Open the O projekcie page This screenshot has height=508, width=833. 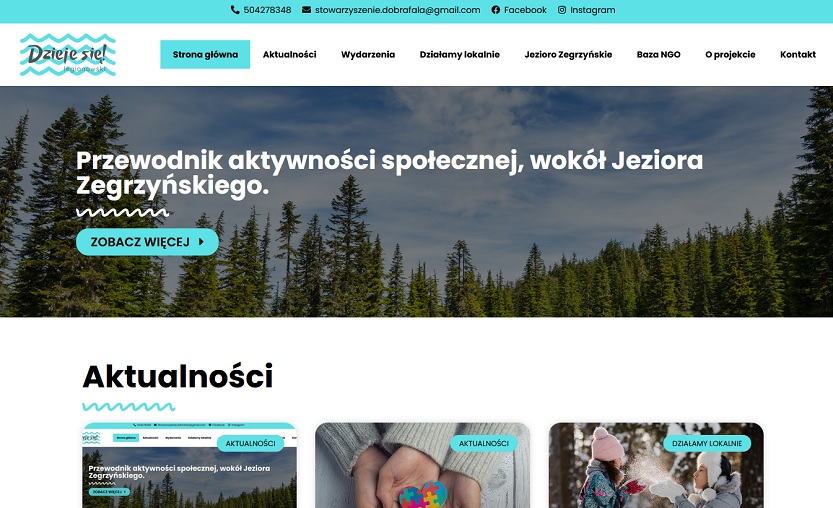(730, 54)
